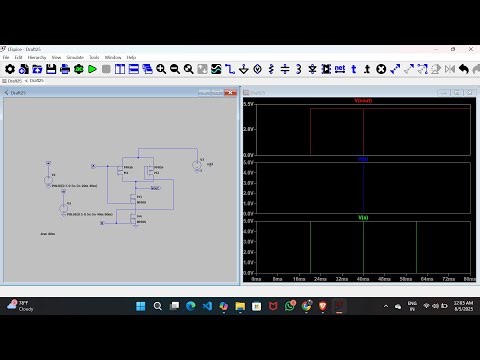
Task: Select the net label tool
Action: click(340, 69)
